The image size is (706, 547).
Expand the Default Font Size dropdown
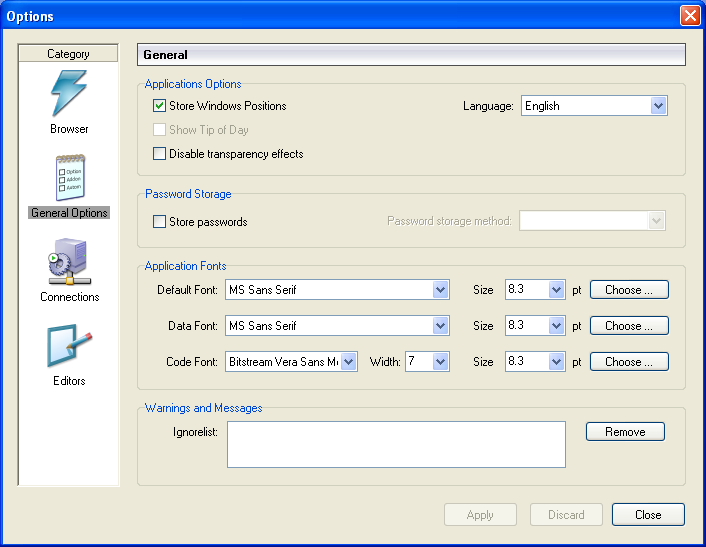coord(557,290)
